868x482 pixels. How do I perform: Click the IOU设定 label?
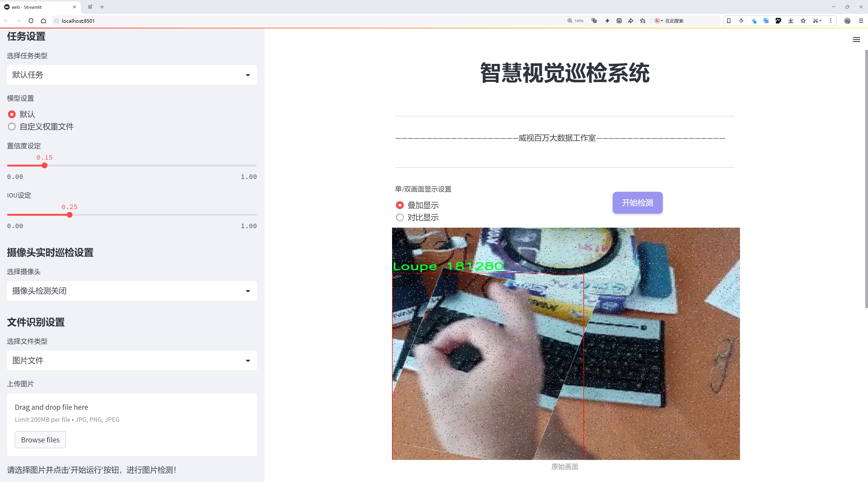click(x=19, y=195)
